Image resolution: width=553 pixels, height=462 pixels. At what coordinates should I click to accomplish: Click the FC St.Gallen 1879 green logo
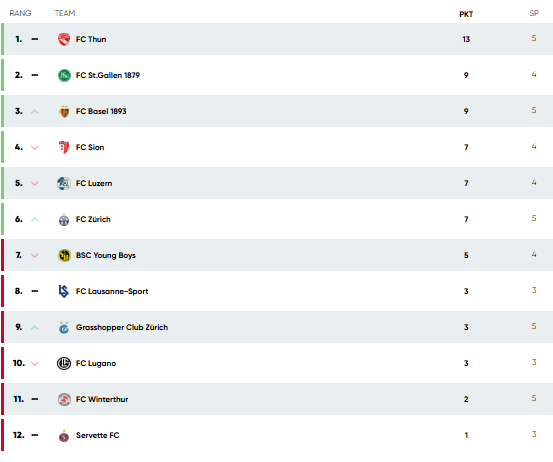tap(64, 75)
